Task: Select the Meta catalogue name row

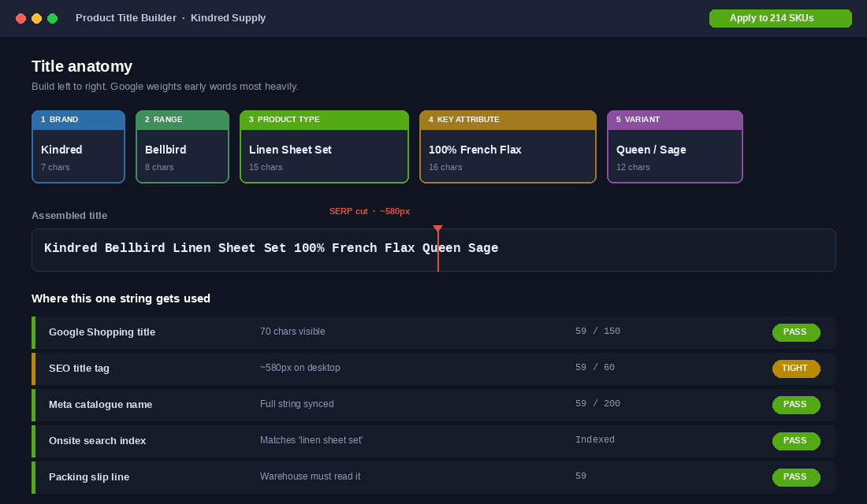Action: (x=433, y=405)
